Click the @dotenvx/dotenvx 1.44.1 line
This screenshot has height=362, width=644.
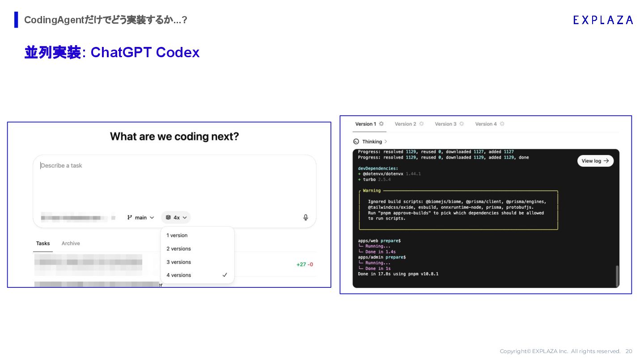click(x=389, y=174)
